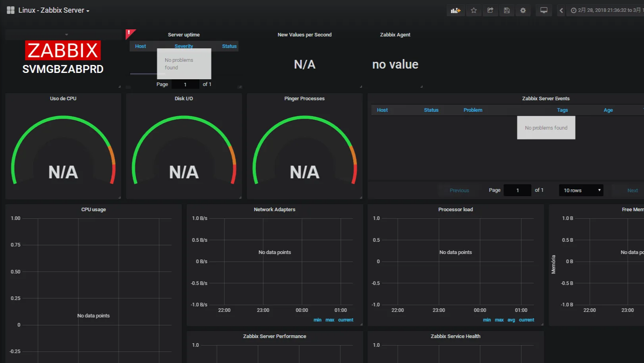Viewport: 644px width, 363px height.
Task: Click the ZABBIX logo image
Action: tap(63, 50)
